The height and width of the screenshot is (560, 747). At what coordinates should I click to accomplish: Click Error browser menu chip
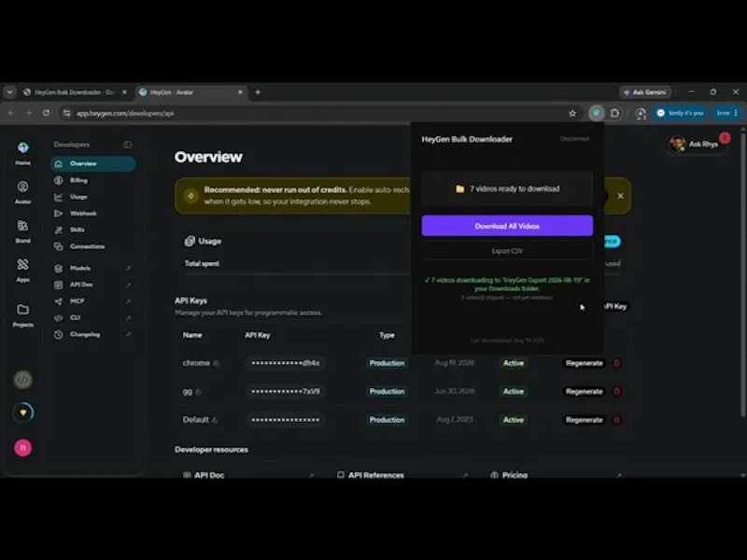point(727,113)
